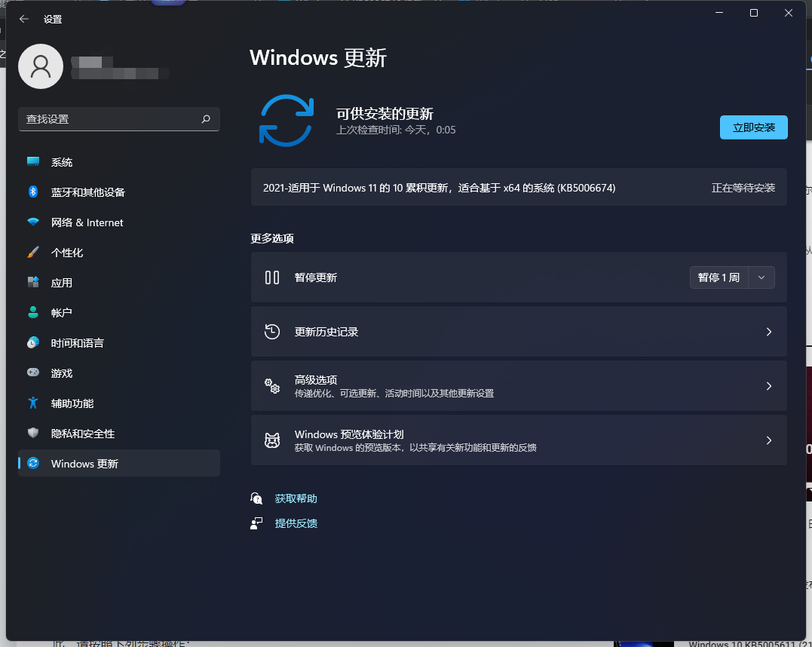Click the advanced options gears icon

(272, 386)
